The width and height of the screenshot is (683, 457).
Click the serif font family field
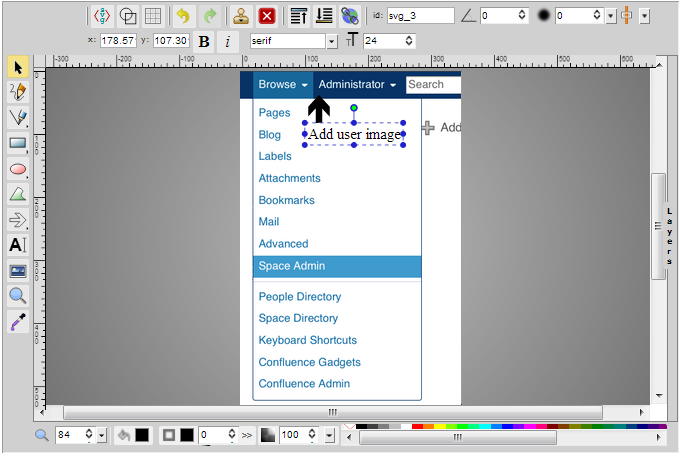(x=287, y=41)
